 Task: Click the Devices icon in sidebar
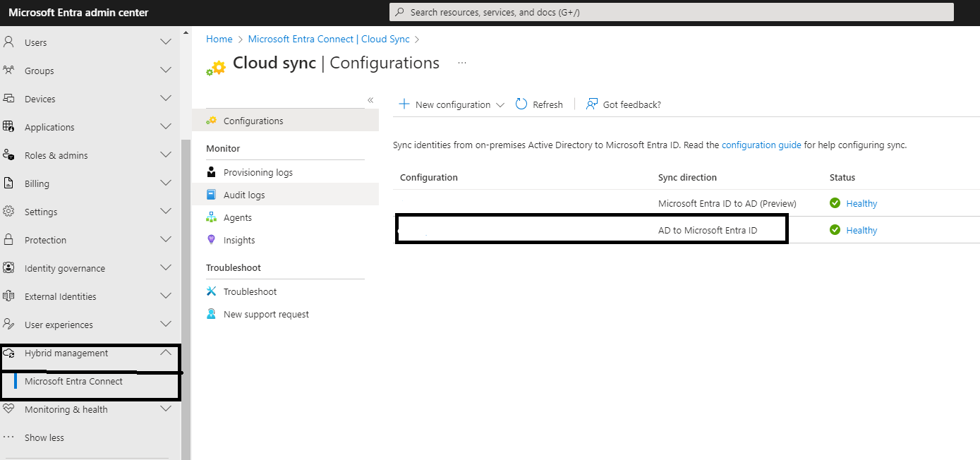pyautogui.click(x=8, y=99)
